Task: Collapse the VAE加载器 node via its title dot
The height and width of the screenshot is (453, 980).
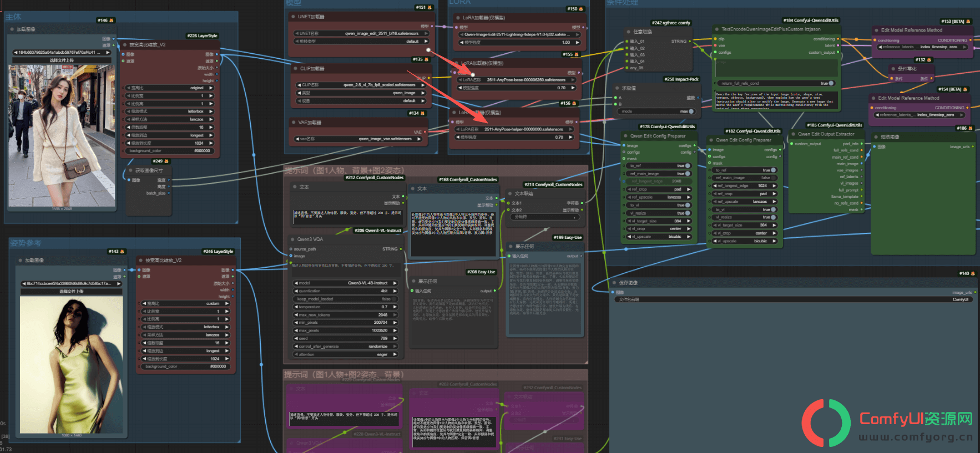Action: click(294, 123)
